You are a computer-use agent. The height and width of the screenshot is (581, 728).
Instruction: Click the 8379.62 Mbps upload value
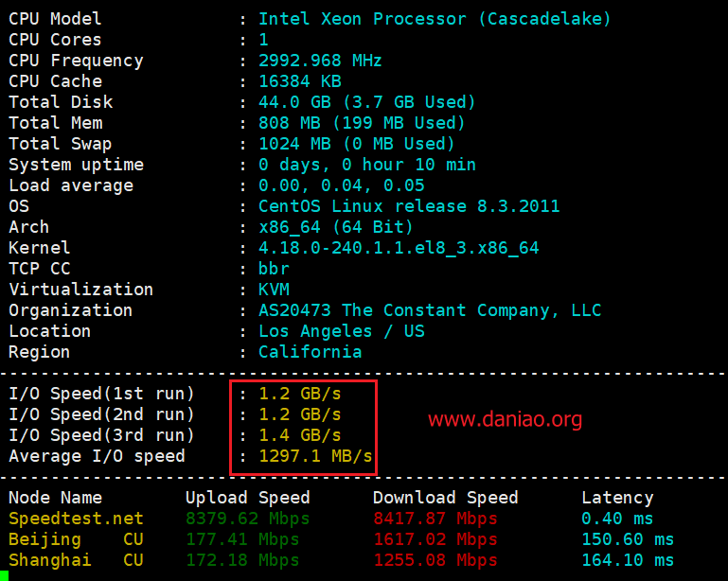pyautogui.click(x=247, y=519)
